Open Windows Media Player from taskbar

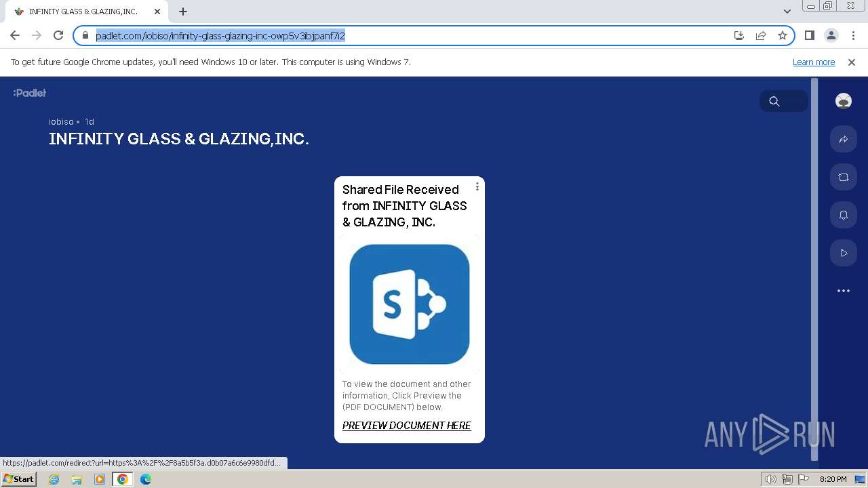[100, 479]
